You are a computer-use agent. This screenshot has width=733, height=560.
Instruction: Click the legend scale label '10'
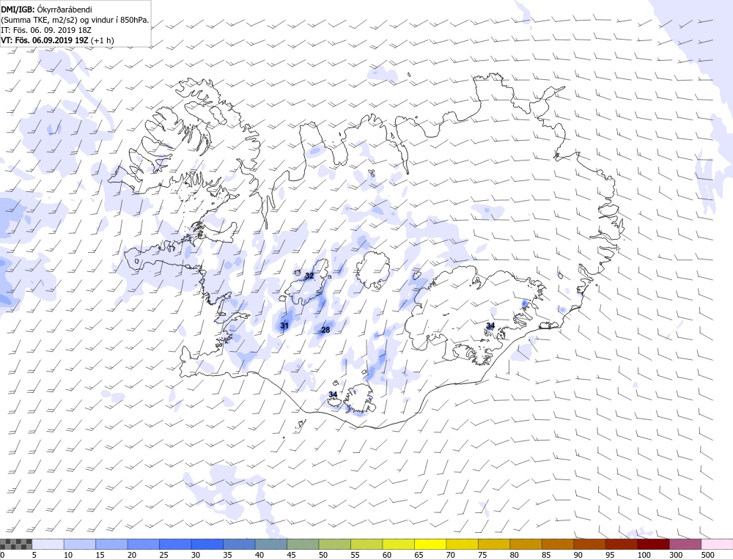pos(68,555)
